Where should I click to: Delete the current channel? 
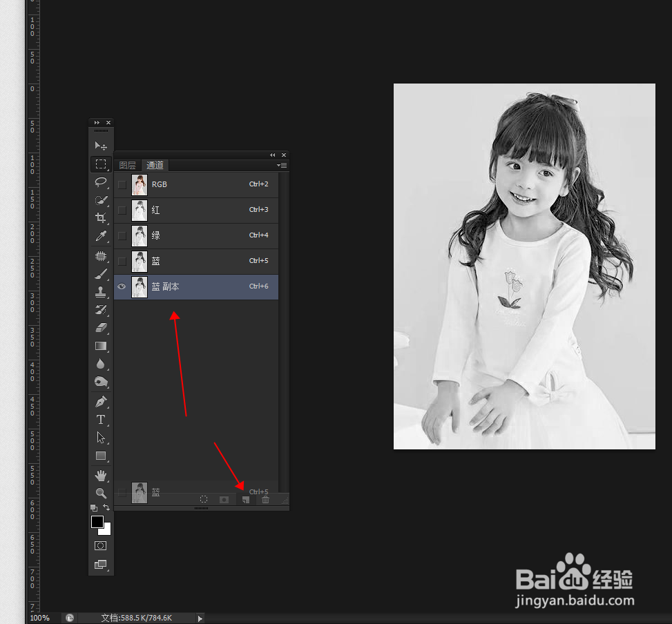point(265,500)
